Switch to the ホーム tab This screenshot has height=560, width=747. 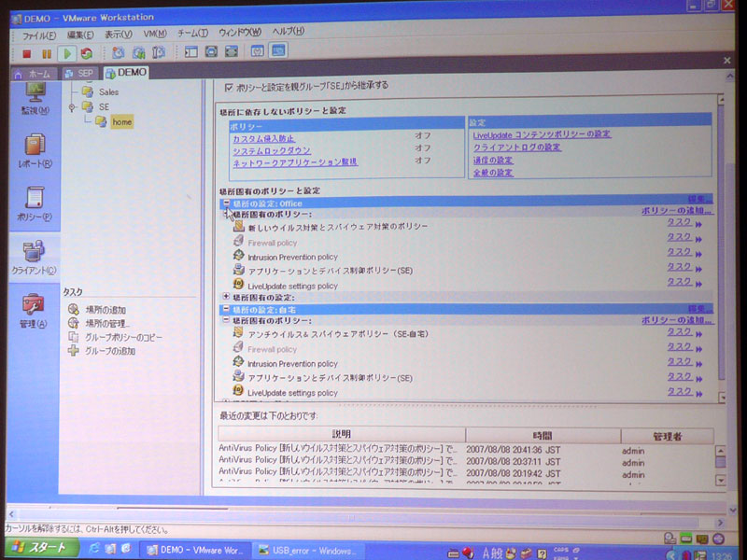(x=35, y=74)
